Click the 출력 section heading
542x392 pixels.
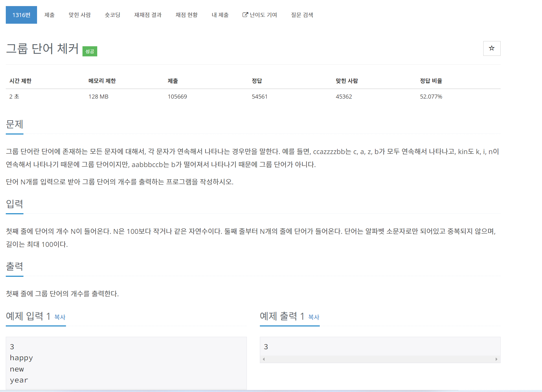pyautogui.click(x=14, y=267)
